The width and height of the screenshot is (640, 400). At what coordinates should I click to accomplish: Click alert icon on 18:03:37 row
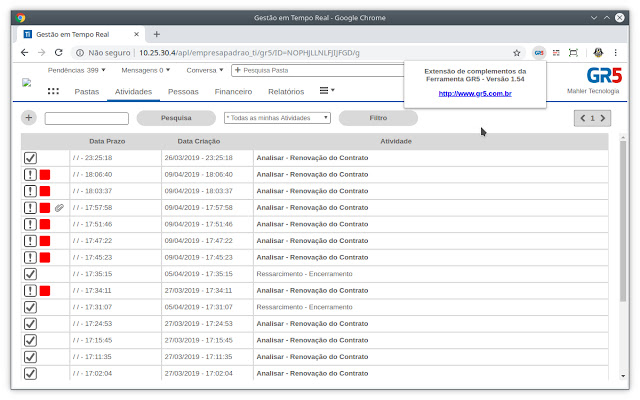pos(30,191)
